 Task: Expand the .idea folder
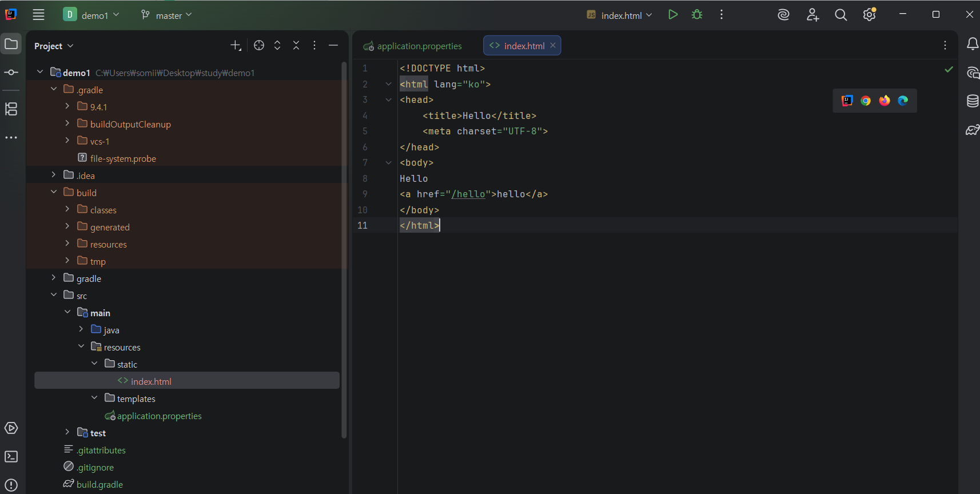pyautogui.click(x=54, y=175)
